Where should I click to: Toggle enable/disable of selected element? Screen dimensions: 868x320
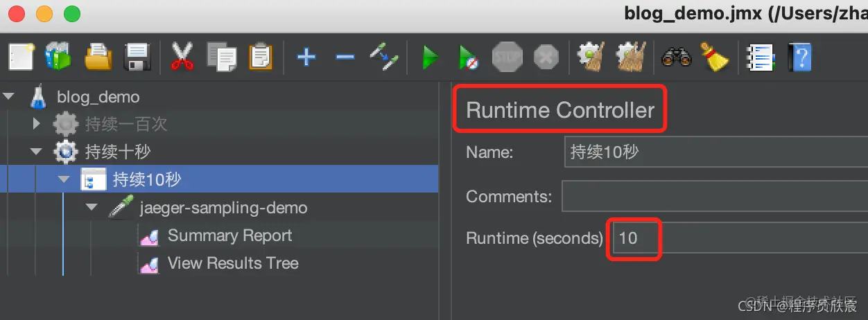click(383, 57)
